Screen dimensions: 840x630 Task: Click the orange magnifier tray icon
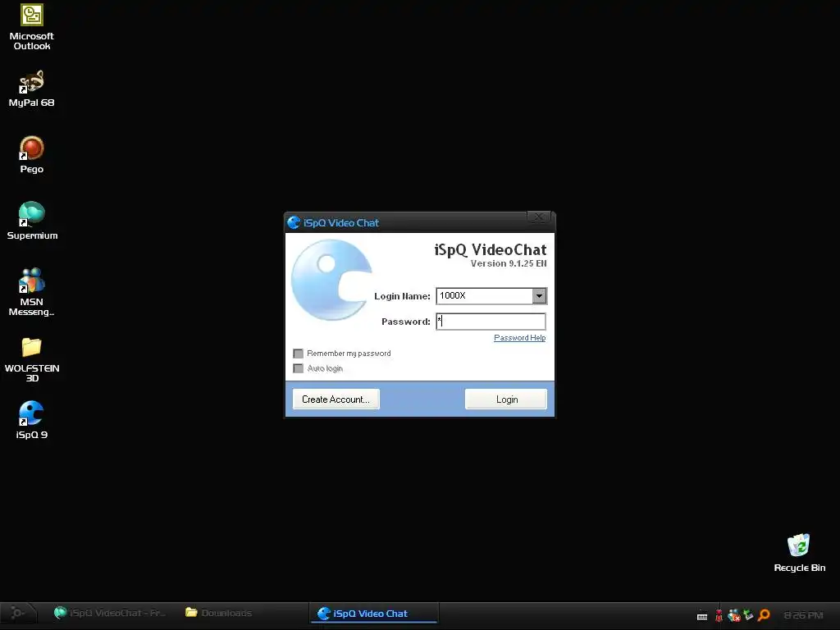[764, 615]
